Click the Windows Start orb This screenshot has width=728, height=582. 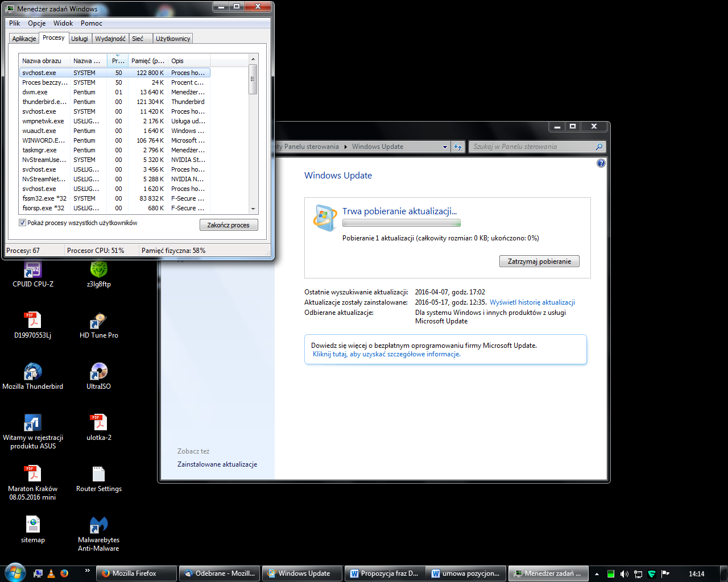click(x=14, y=573)
